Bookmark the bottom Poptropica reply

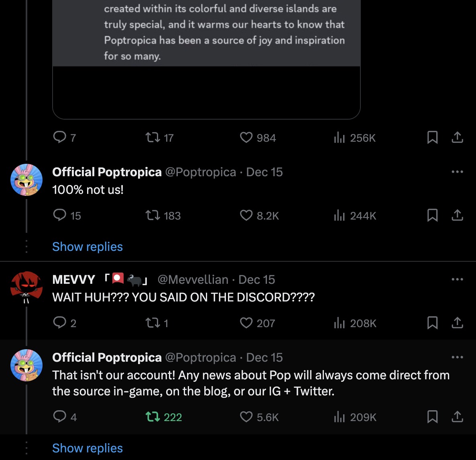tap(432, 417)
